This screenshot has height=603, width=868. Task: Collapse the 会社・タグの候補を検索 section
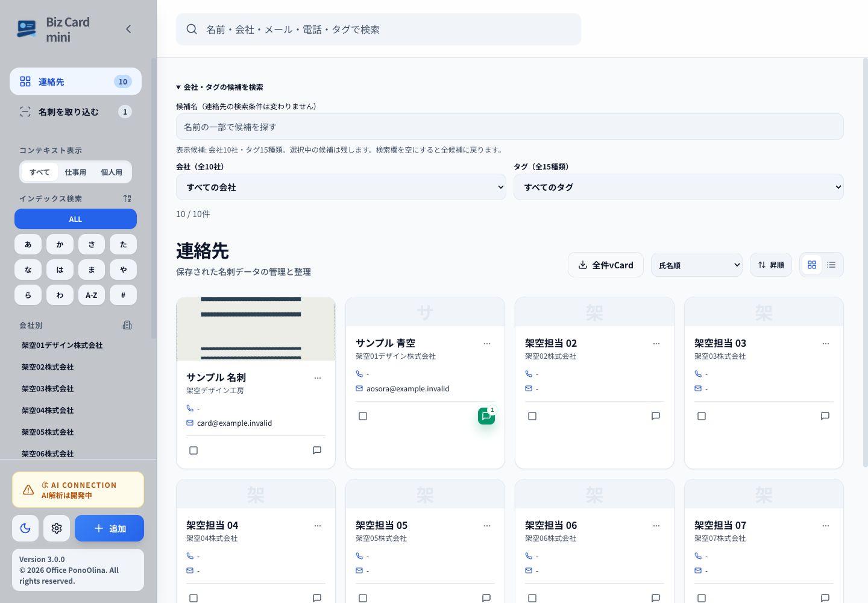click(x=219, y=87)
